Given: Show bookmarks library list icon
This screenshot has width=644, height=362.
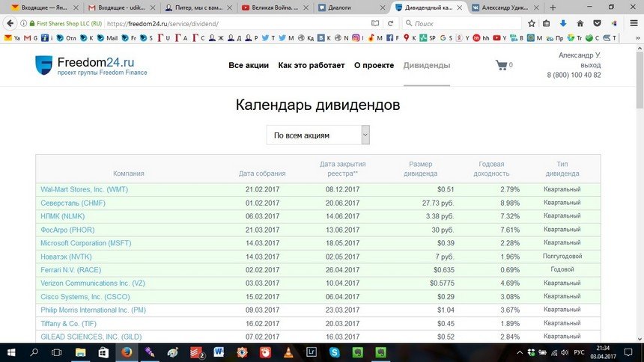Looking at the screenshot, I should (x=546, y=23).
